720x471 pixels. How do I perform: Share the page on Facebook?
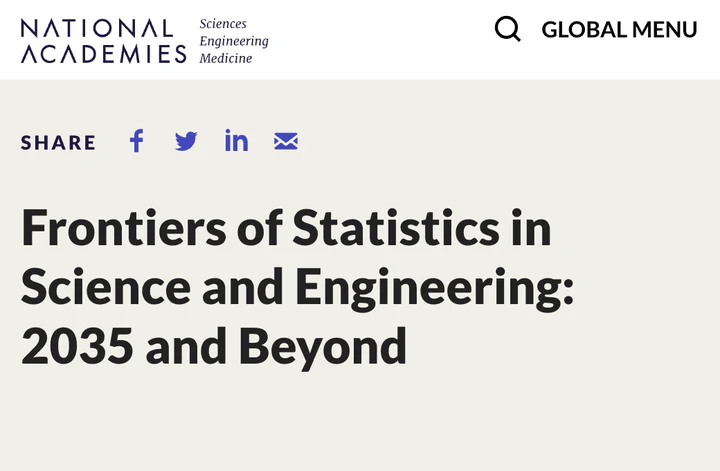(137, 141)
